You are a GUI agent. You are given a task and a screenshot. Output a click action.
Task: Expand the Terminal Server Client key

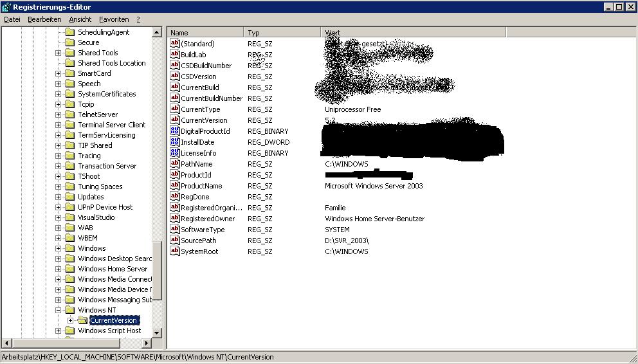pos(58,125)
